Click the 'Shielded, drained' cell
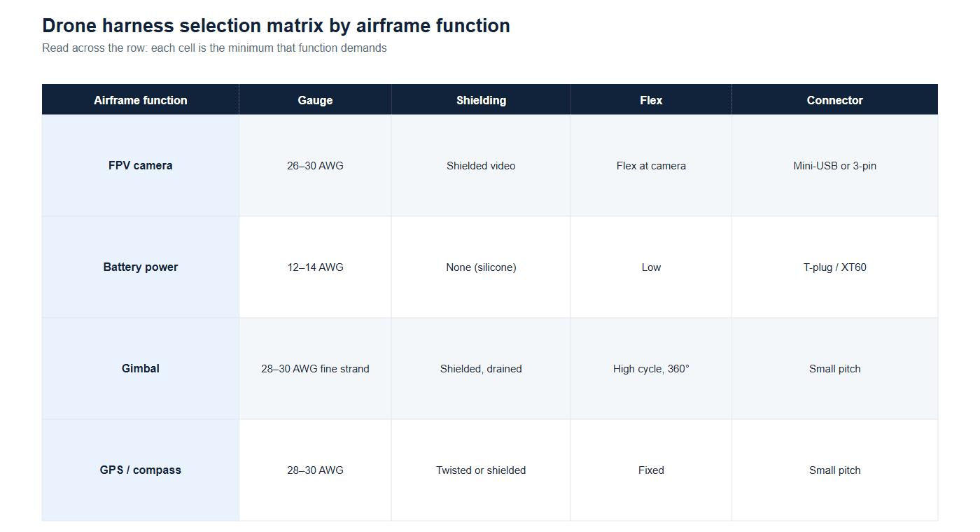980x532 pixels. pos(481,369)
